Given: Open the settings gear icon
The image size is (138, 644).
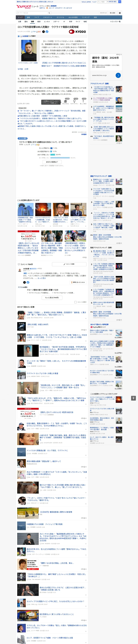Looking at the screenshot, I should coord(120,13).
